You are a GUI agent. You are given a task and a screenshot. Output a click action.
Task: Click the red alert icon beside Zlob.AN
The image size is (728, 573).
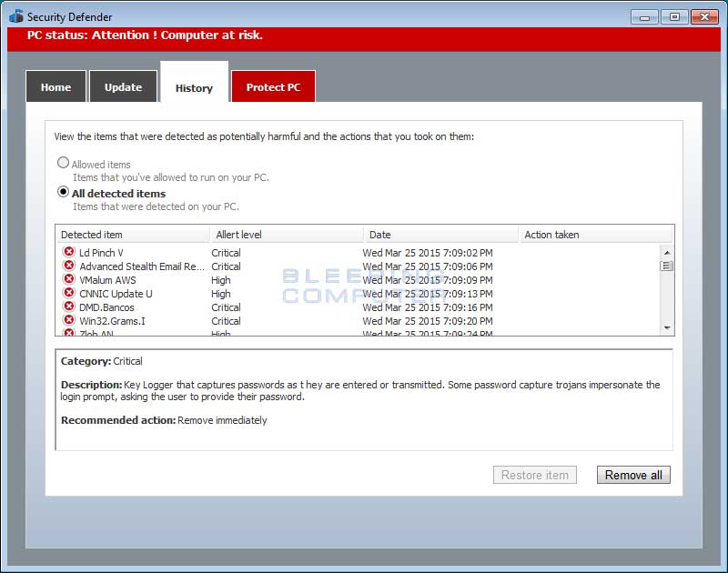pos(70,334)
